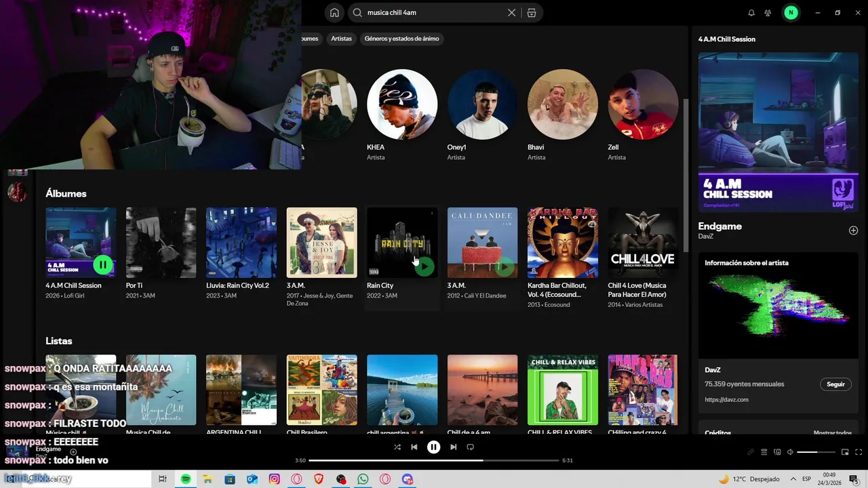Viewport: 868px width, 488px height.
Task: Open Instagram from the taskbar
Action: pyautogui.click(x=274, y=479)
